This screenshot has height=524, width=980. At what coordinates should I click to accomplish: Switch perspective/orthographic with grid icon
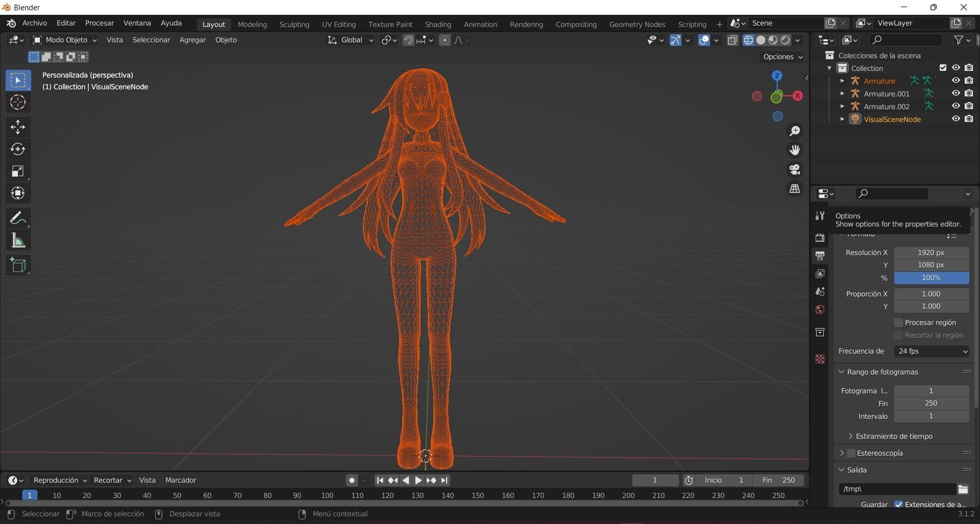(x=795, y=189)
